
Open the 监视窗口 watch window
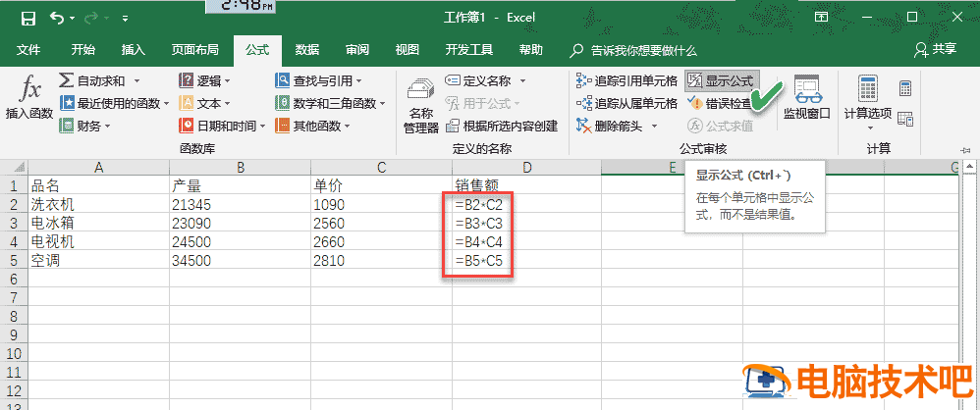pos(806,97)
